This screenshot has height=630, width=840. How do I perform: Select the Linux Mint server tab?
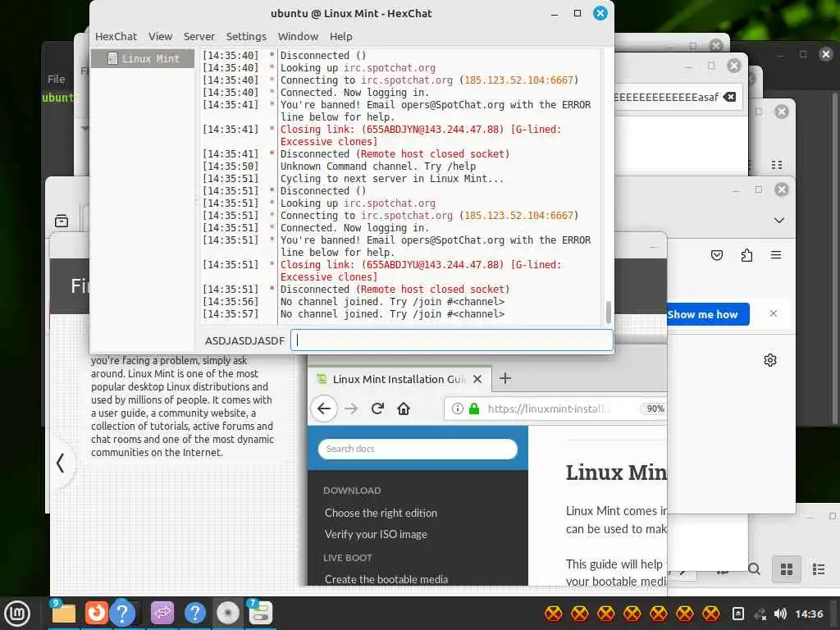[x=143, y=58]
